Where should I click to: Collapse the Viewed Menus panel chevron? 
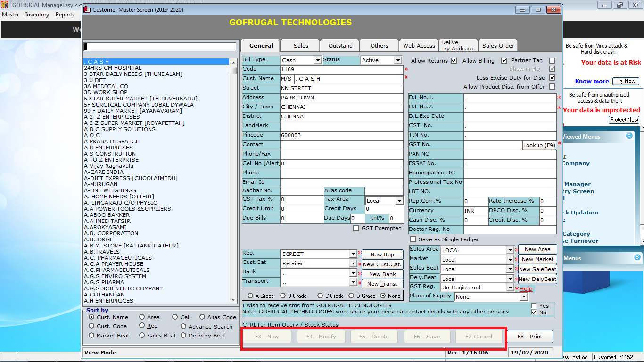pyautogui.click(x=629, y=136)
